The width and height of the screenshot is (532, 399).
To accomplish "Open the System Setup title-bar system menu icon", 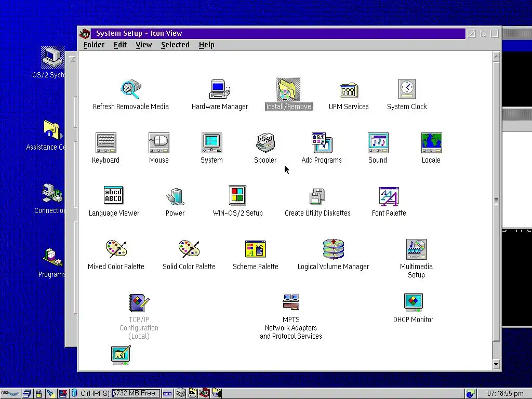I will coord(85,33).
